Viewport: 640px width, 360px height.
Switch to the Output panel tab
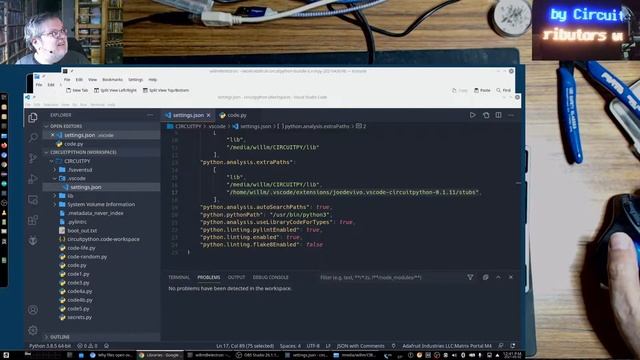[x=236, y=277]
